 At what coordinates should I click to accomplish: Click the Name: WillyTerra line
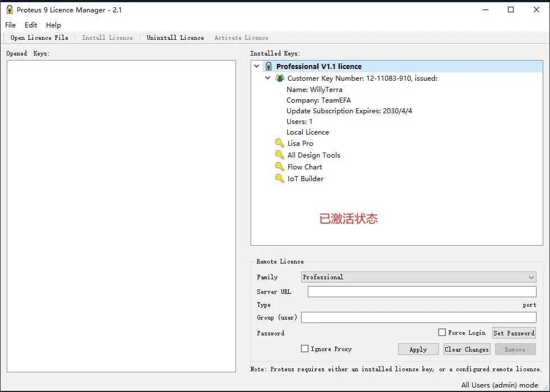click(x=315, y=90)
